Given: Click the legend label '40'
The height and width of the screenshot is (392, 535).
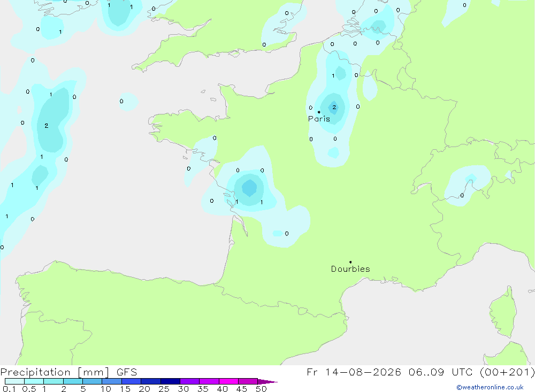Looking at the screenshot, I should pos(223,389).
